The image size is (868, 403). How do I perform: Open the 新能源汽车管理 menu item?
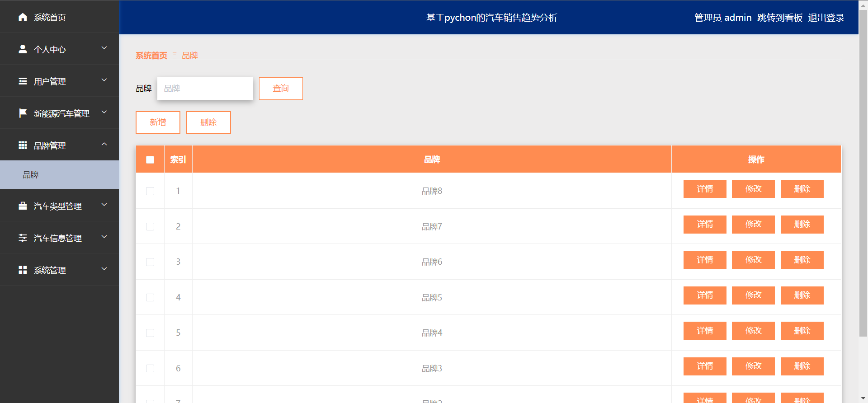(x=59, y=112)
